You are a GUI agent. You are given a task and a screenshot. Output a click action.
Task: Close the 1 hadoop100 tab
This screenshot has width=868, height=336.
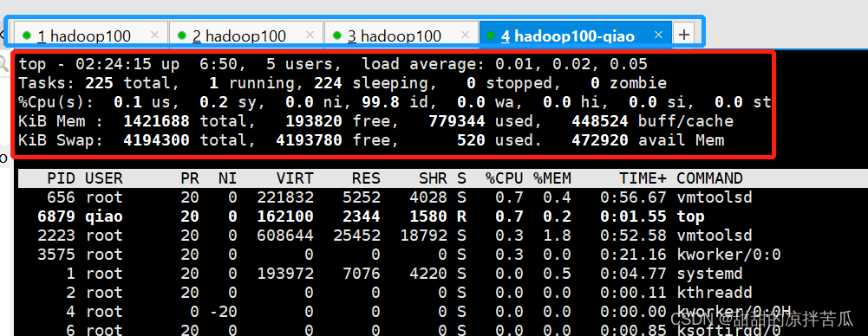(155, 35)
